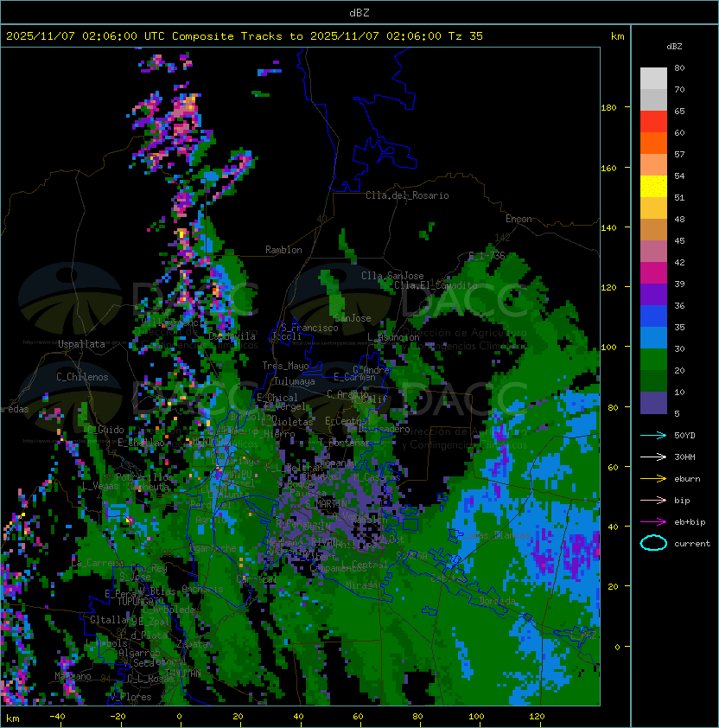The width and height of the screenshot is (719, 728).
Task: Click the 180 km tick on vertical axis
Action: pos(608,108)
